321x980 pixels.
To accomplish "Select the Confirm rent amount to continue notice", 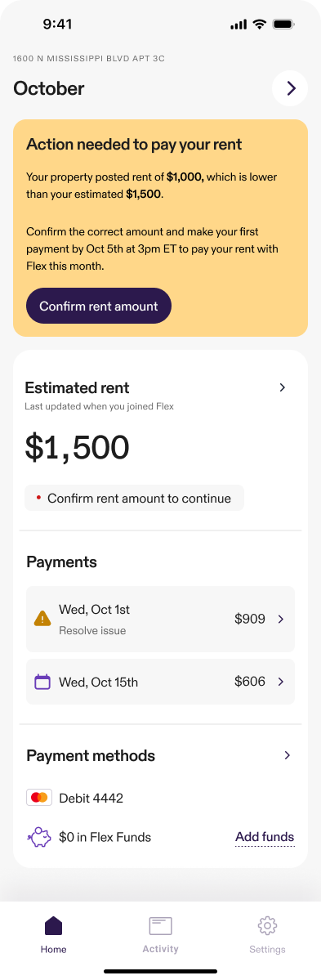I will pos(134,498).
